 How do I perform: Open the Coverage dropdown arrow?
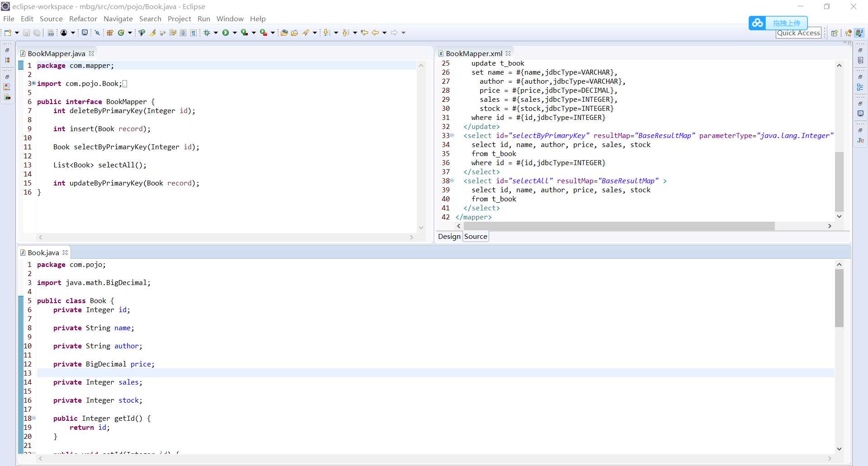pos(254,33)
